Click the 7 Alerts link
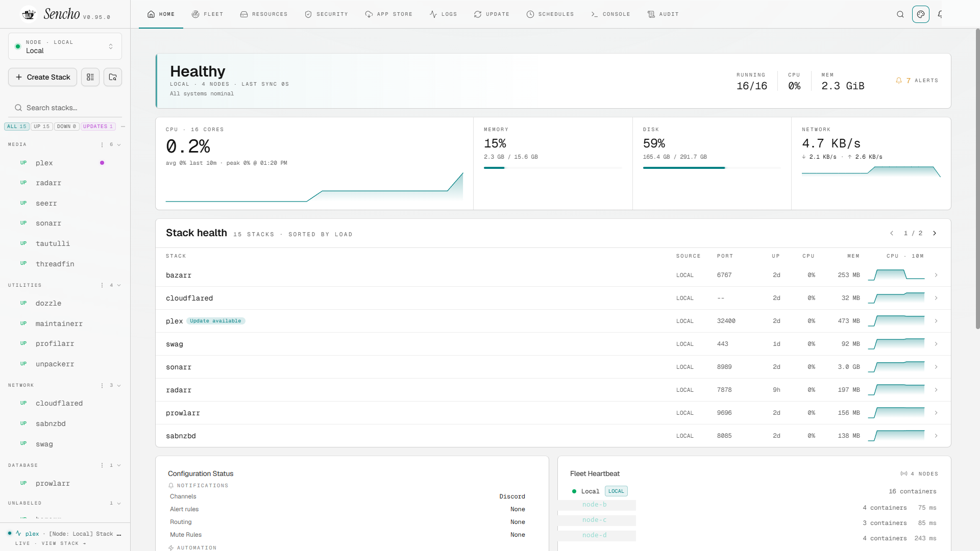 click(917, 81)
